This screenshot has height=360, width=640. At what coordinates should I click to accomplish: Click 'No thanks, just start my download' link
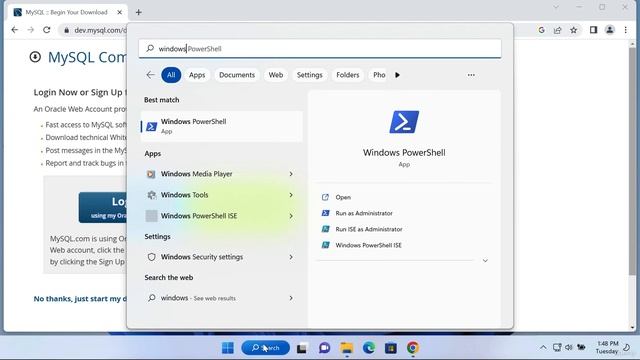[80, 299]
